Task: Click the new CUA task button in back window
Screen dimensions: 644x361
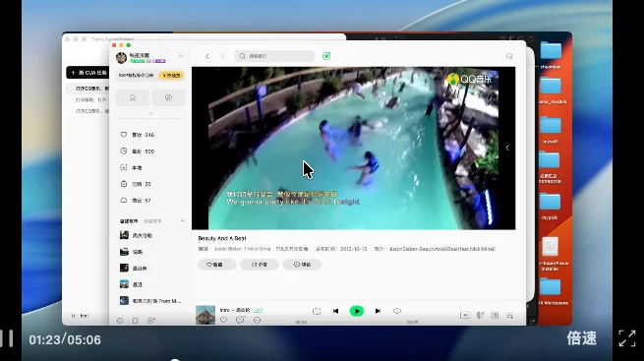Action: [88, 73]
